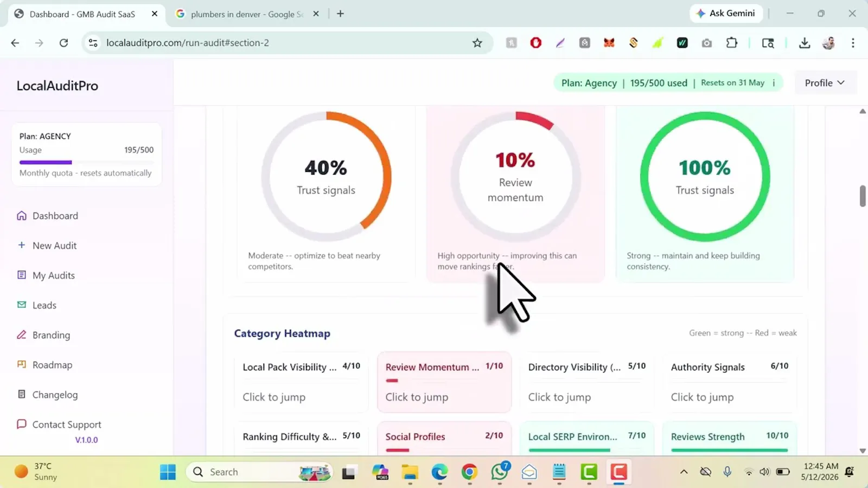Click Contact Support link
Viewport: 868px width, 488px height.
coord(59,425)
